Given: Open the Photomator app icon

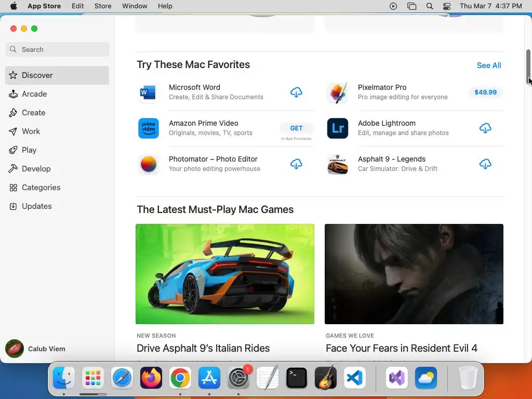Looking at the screenshot, I should click(148, 164).
